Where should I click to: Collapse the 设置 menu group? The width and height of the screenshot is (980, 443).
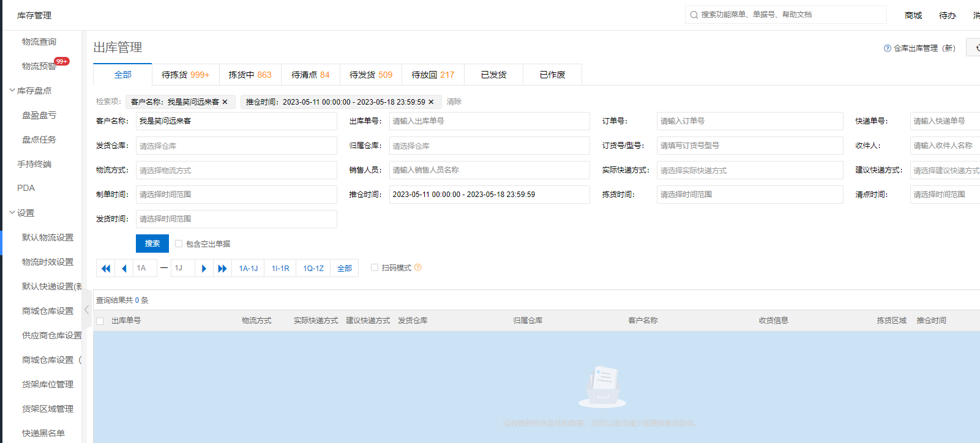tap(12, 212)
